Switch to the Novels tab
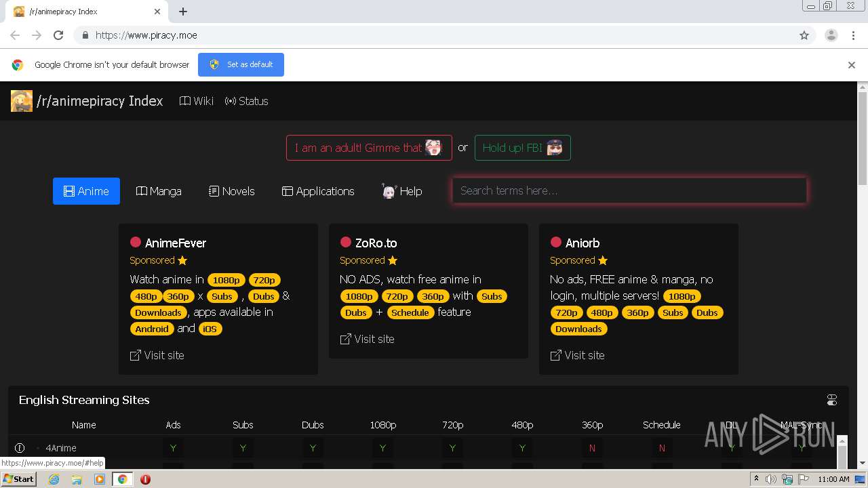Screen dimensions: 868x488 (232, 191)
